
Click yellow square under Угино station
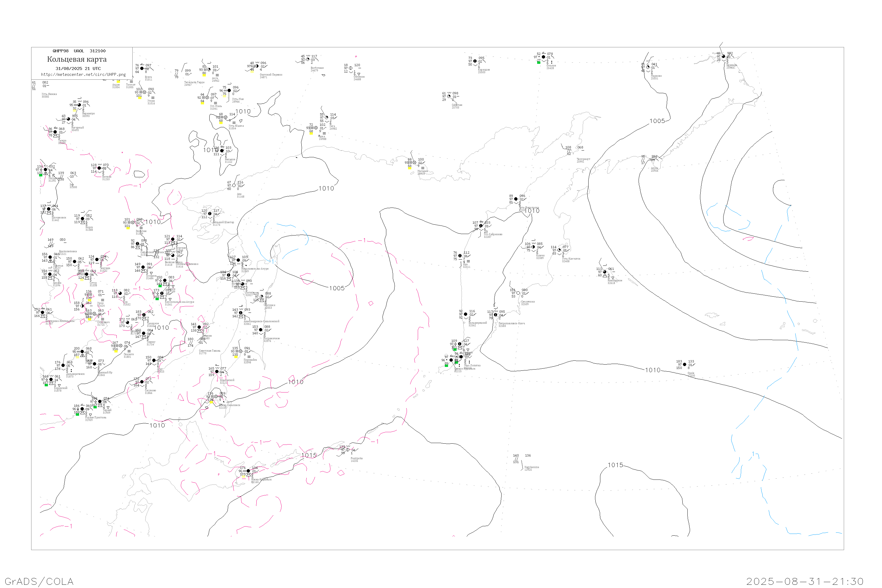point(139,98)
